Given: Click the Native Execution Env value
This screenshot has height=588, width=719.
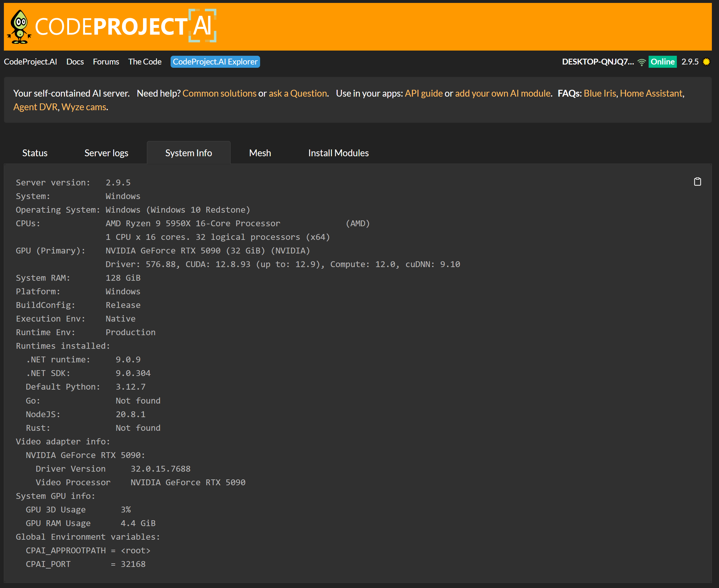Looking at the screenshot, I should (x=121, y=319).
